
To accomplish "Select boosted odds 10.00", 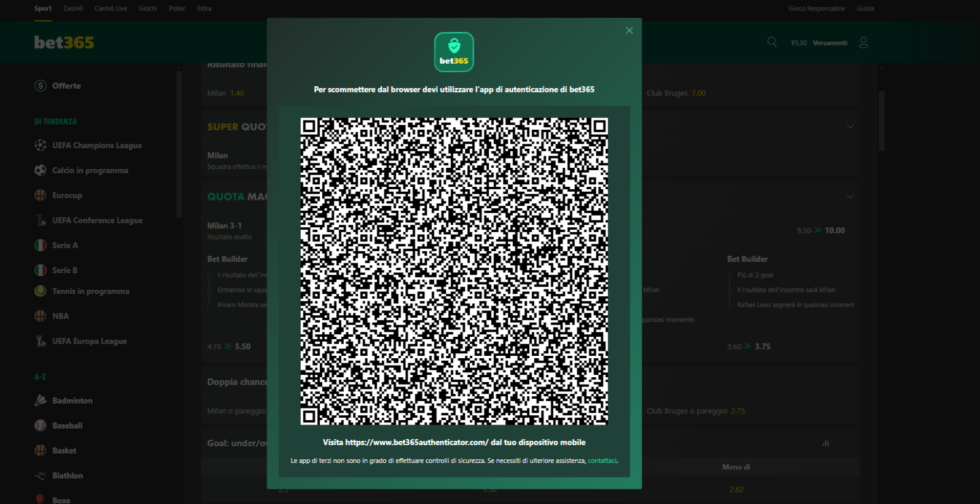I will [x=834, y=230].
